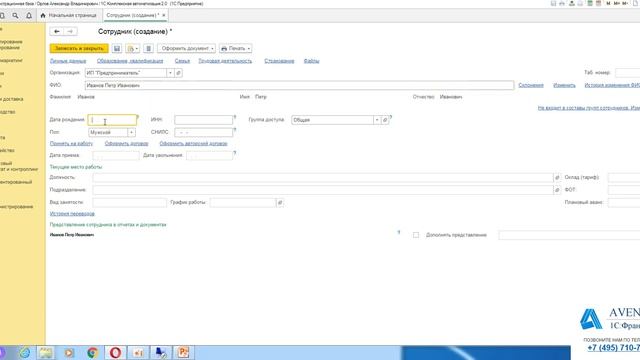Tick the Дополнить представление checkbox
The width and height of the screenshot is (640, 360).
click(x=416, y=235)
